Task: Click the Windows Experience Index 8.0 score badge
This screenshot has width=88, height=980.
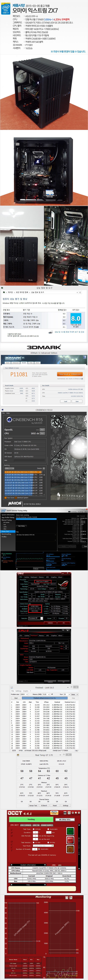Action: pyautogui.click(x=76, y=318)
